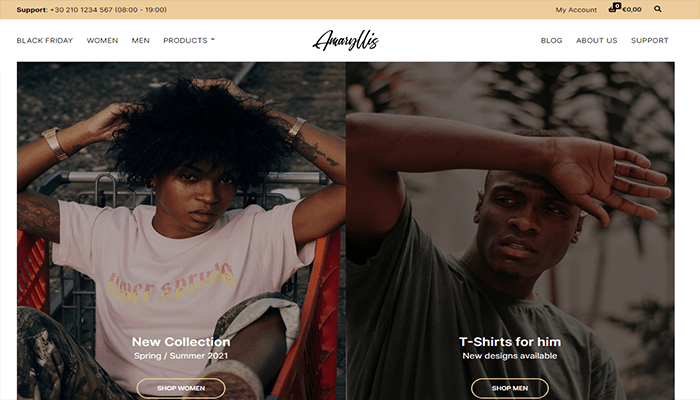This screenshot has height=400, width=700.
Task: View the cart total €0,00
Action: pos(632,9)
